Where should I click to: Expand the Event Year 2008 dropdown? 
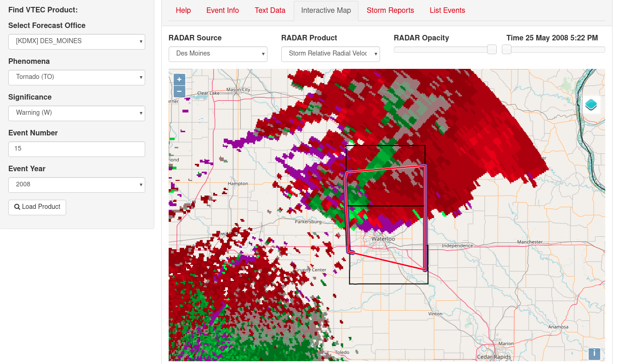click(x=77, y=185)
